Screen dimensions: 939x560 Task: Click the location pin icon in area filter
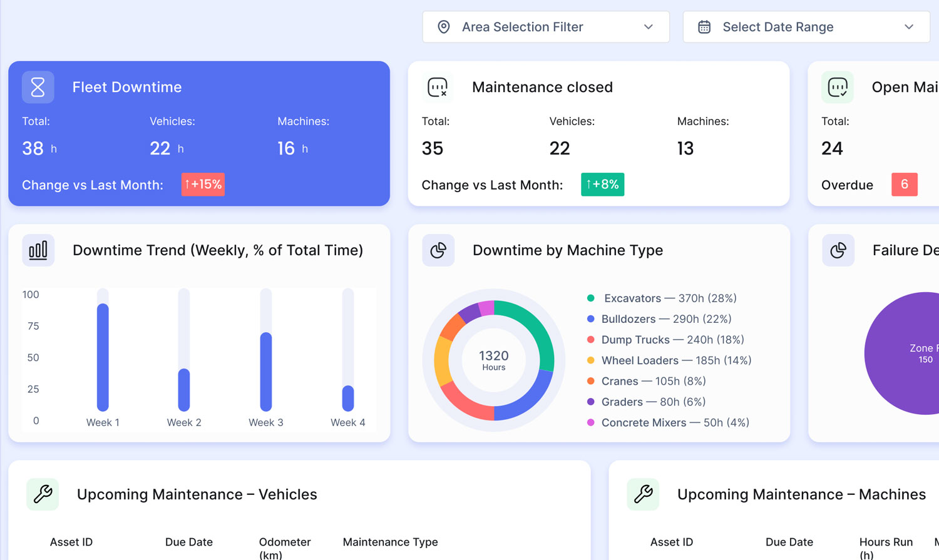[444, 27]
